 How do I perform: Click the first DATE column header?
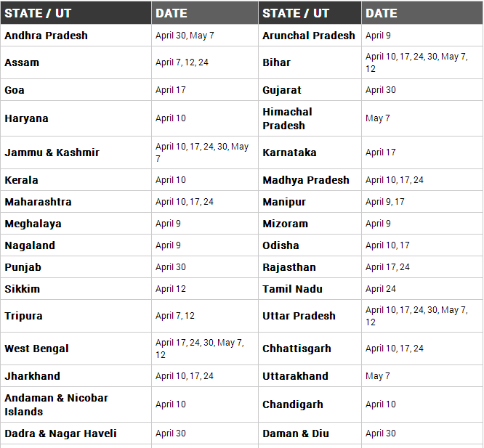[205, 12]
